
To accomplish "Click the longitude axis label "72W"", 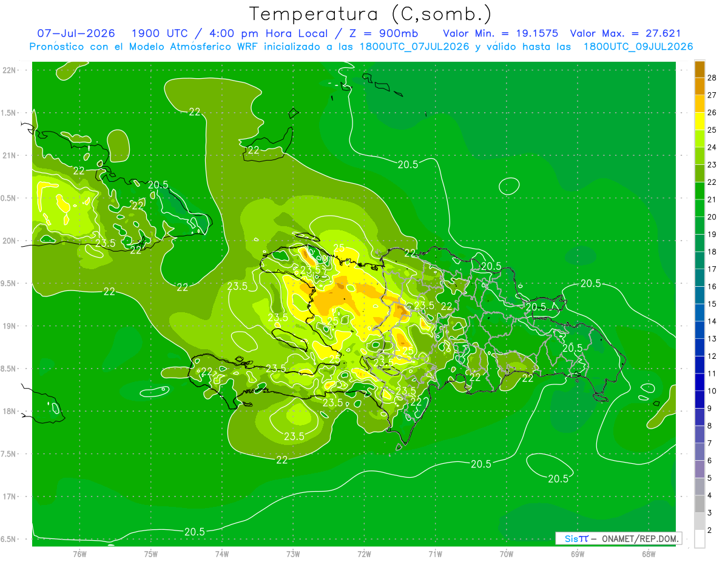I will coord(364,554).
